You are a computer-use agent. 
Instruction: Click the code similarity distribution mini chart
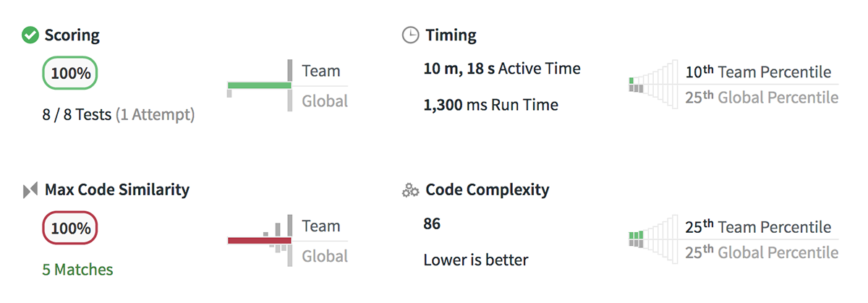tap(260, 240)
